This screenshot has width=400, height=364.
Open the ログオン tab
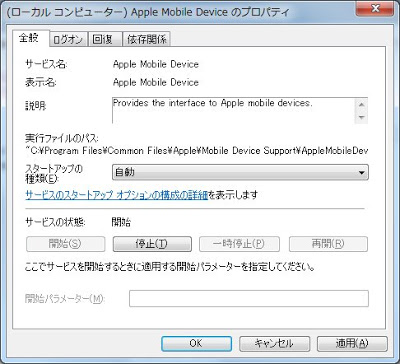(x=69, y=40)
